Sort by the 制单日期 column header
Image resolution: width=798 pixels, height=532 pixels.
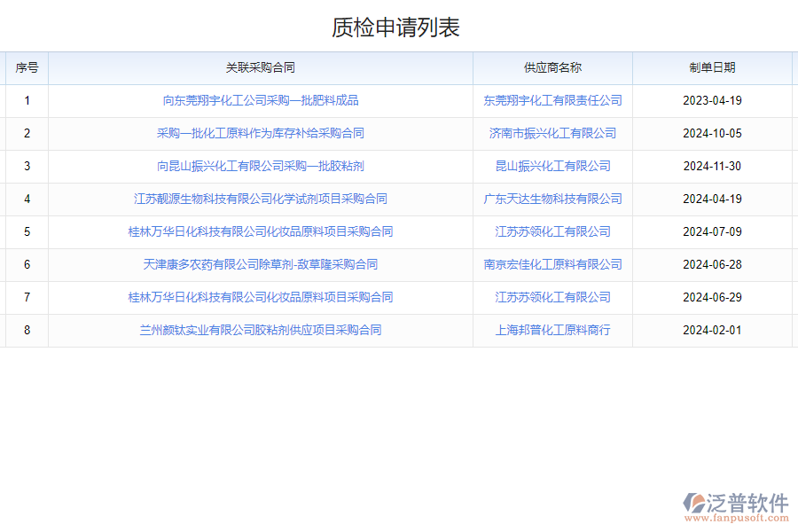coord(711,67)
